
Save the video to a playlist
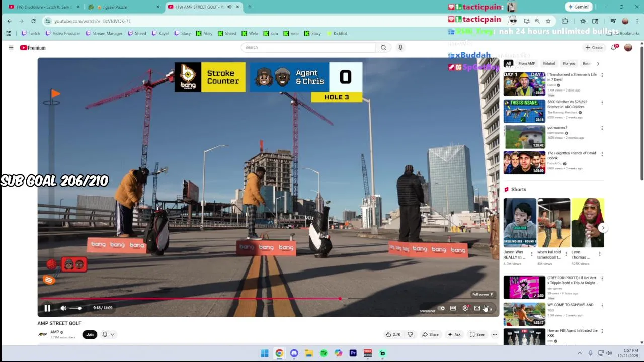pyautogui.click(x=477, y=334)
